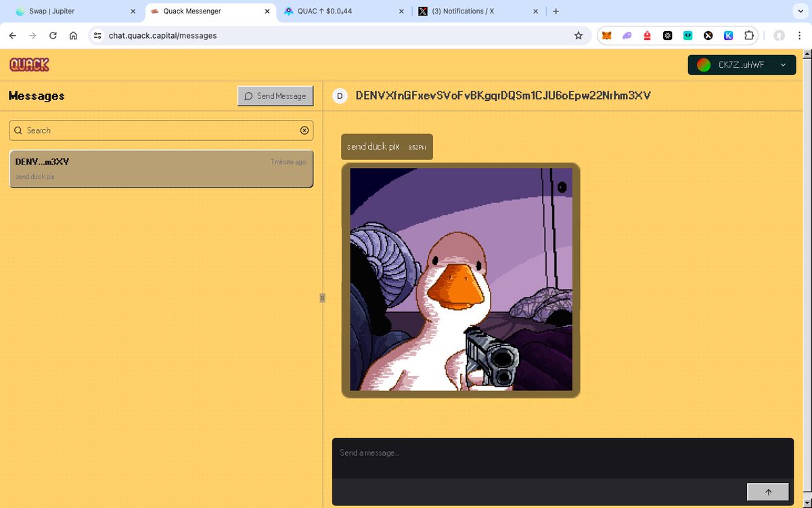The width and height of the screenshot is (812, 508).
Task: Click the DENVXfnGF wallet address header
Action: pos(503,96)
